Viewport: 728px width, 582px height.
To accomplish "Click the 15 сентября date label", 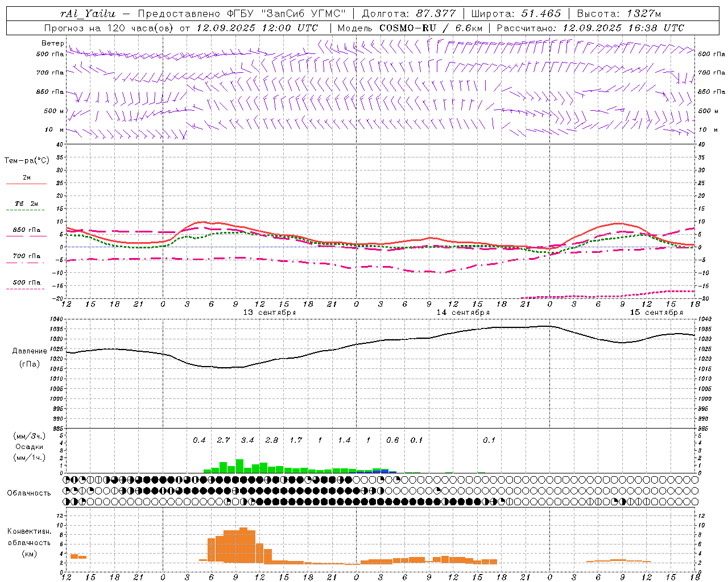I will tap(656, 313).
